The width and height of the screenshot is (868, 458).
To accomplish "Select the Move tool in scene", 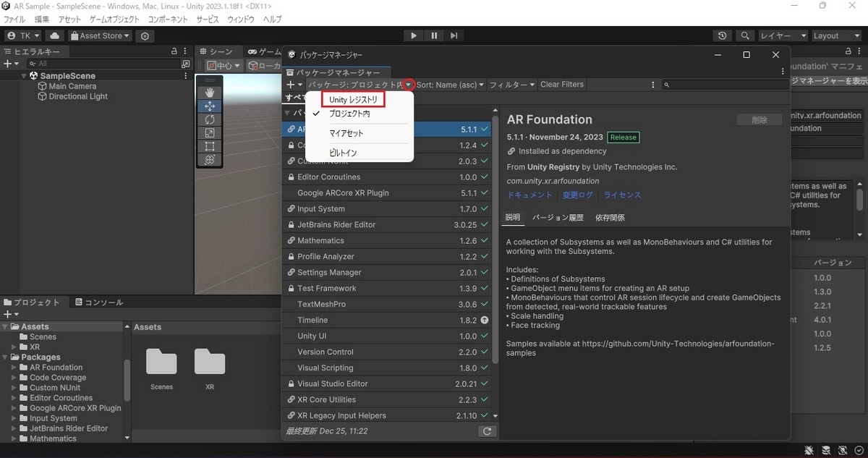I will click(x=210, y=106).
